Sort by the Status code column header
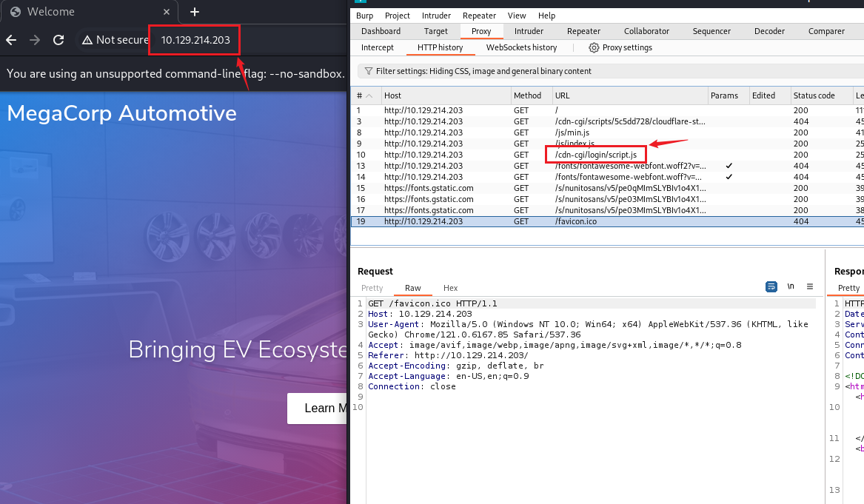 821,96
